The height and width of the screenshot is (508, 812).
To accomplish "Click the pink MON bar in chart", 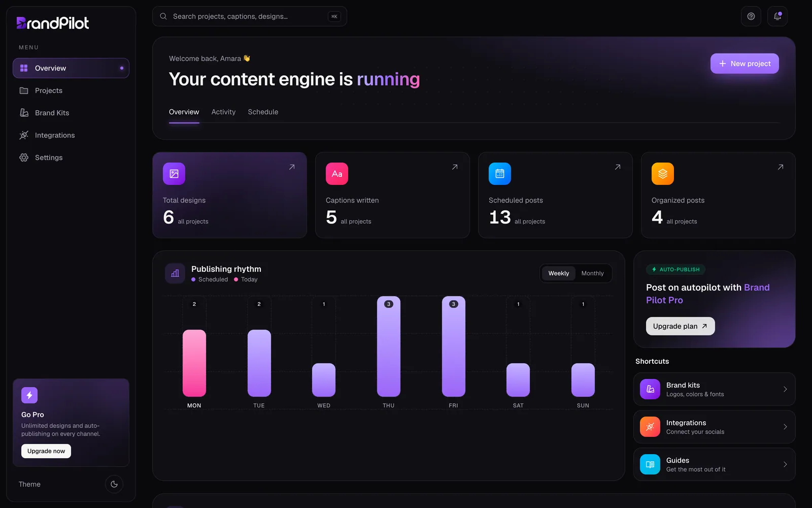I will (x=194, y=363).
